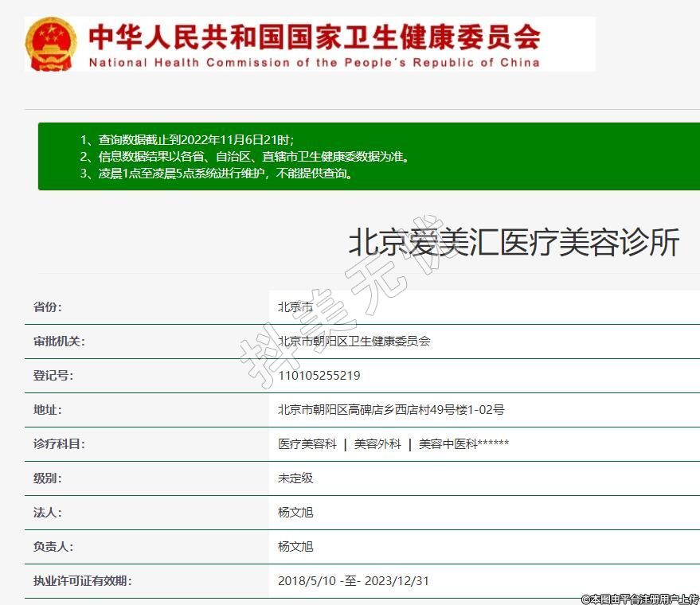Image resolution: width=700 pixels, height=605 pixels.
Task: Click the Chinese commission title in header
Action: click(314, 37)
